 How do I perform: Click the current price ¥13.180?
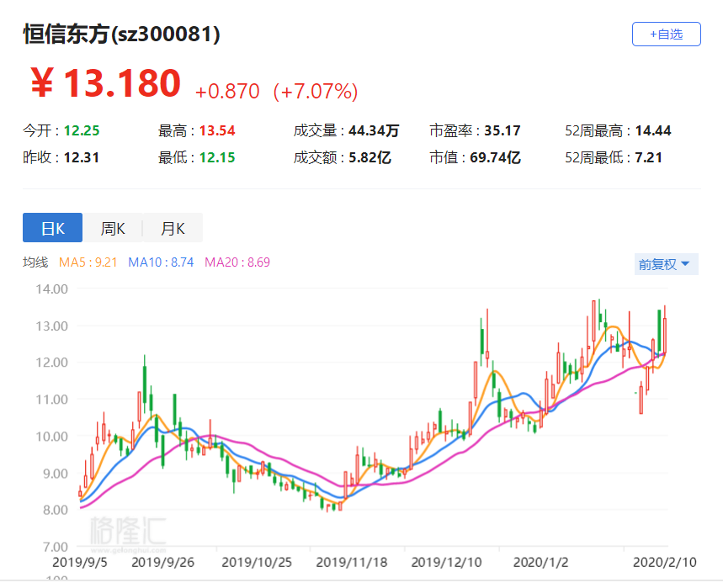pyautogui.click(x=105, y=83)
